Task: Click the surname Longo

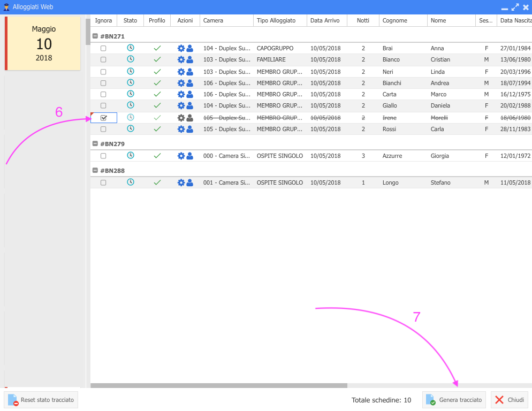Action: 391,182
